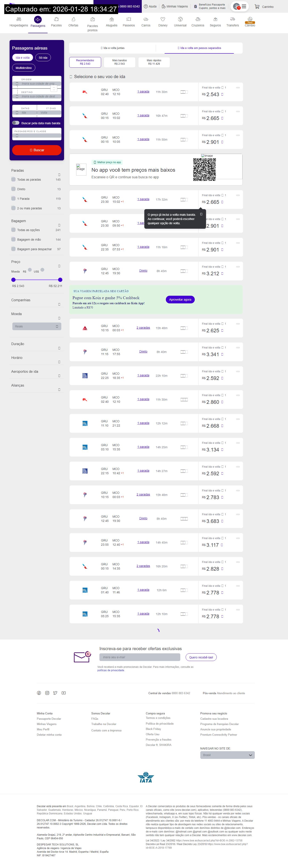Open the Instagram icon in footer

point(47,693)
